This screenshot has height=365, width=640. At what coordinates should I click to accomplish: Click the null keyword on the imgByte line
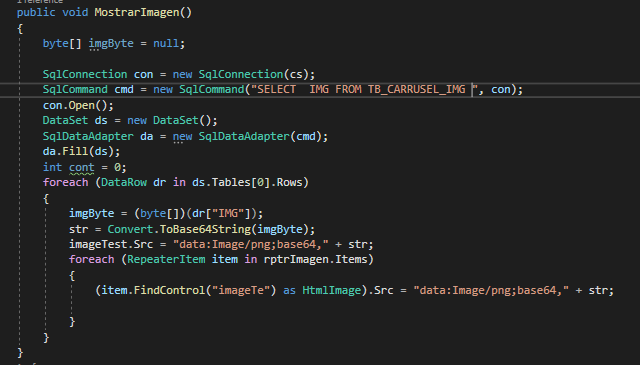(166, 43)
